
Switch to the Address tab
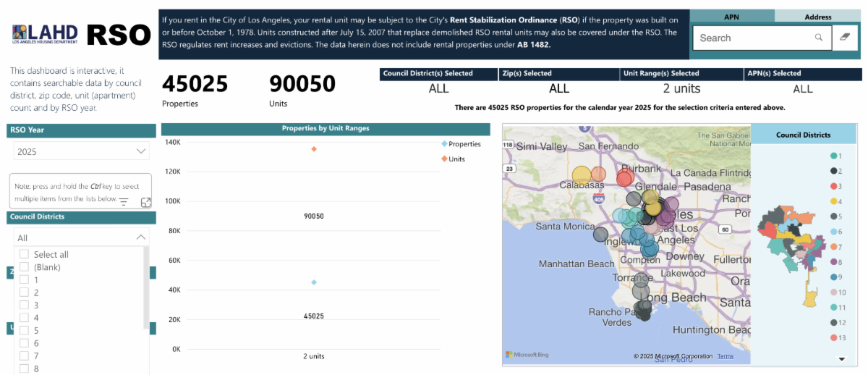click(817, 16)
